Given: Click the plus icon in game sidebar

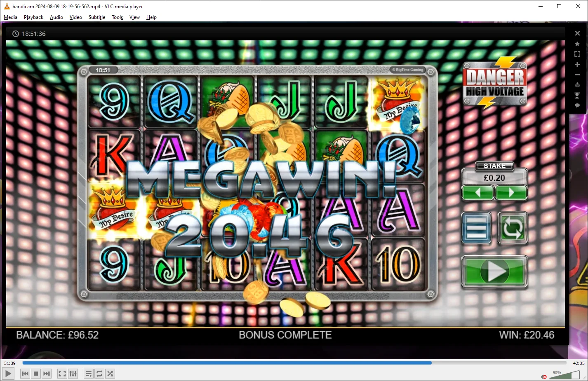Looking at the screenshot, I should (x=577, y=64).
